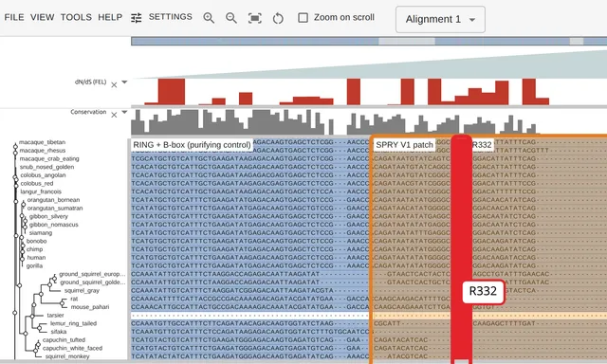Viewport: 607px width, 364px height.
Task: Remove the dN/dS (FEL) track
Action: coord(114,84)
